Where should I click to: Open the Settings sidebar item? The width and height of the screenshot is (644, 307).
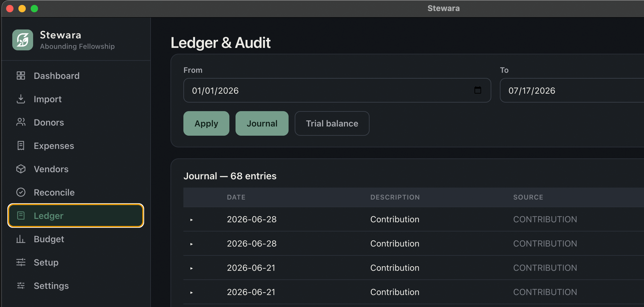(76, 286)
